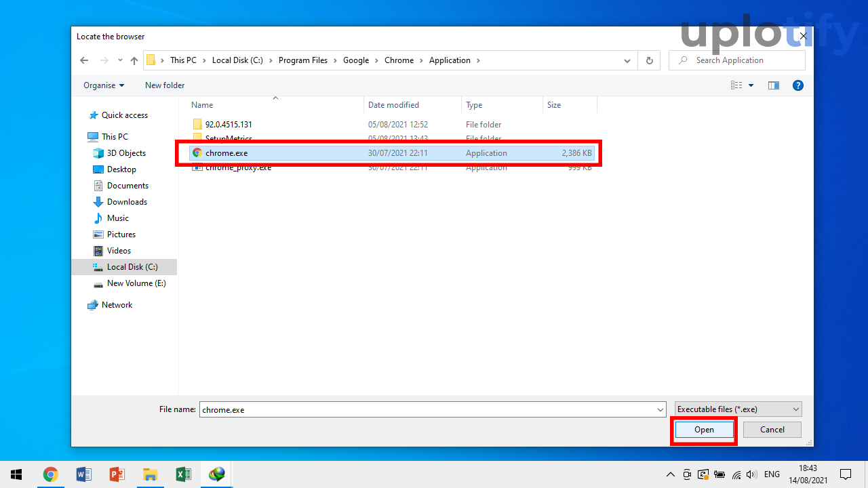The height and width of the screenshot is (488, 868).
Task: Click the Search Application box
Action: coord(737,60)
